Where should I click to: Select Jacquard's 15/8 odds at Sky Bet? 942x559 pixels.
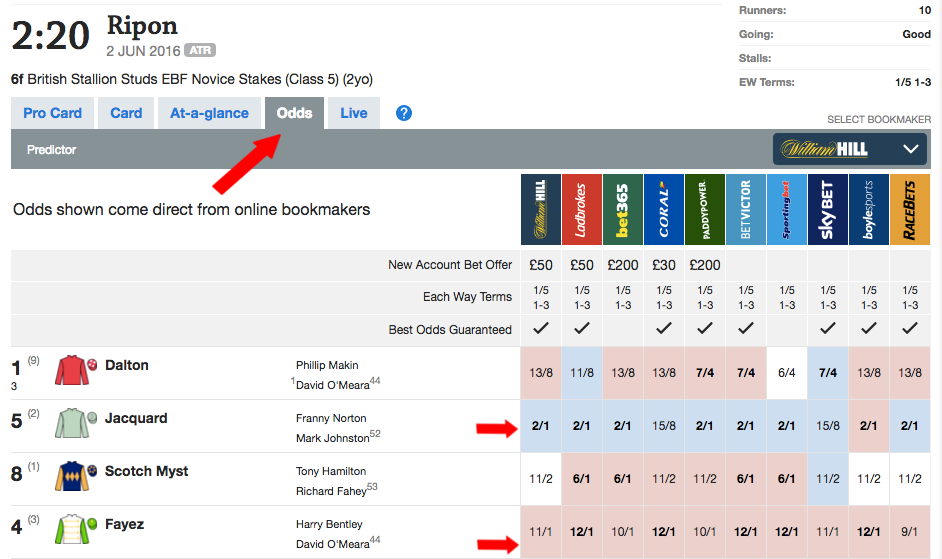point(828,426)
